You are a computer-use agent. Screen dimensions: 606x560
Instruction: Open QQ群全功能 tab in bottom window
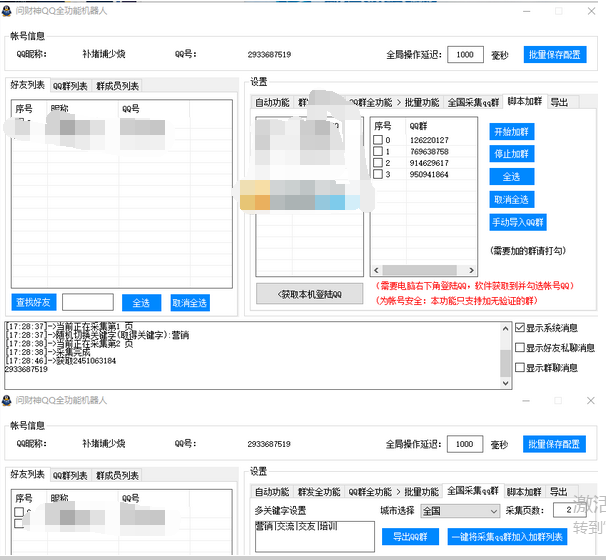pyautogui.click(x=370, y=492)
